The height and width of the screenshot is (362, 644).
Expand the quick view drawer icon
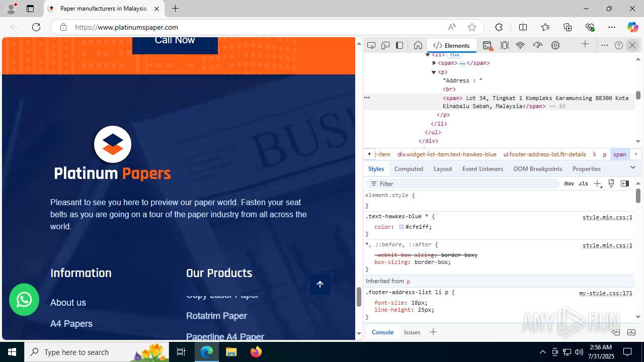pos(631,332)
